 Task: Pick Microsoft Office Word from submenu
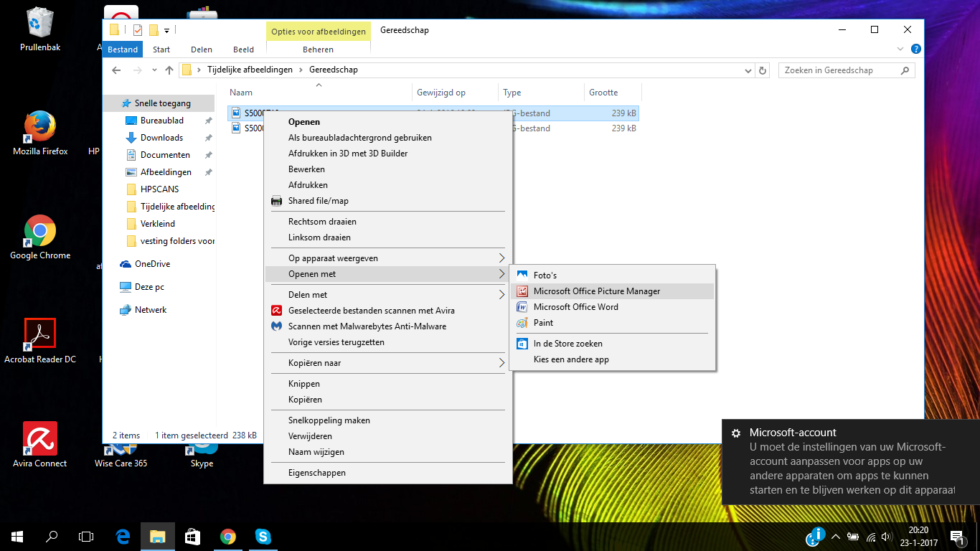tap(575, 307)
